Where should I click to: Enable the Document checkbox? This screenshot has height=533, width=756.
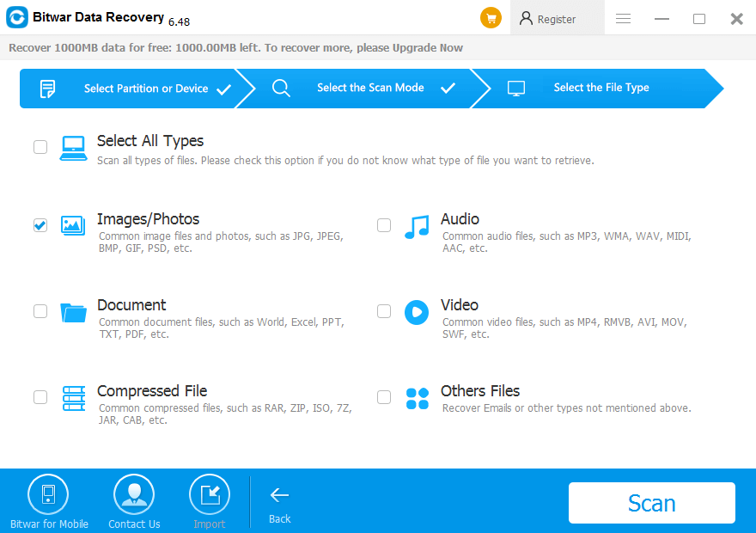coord(40,311)
